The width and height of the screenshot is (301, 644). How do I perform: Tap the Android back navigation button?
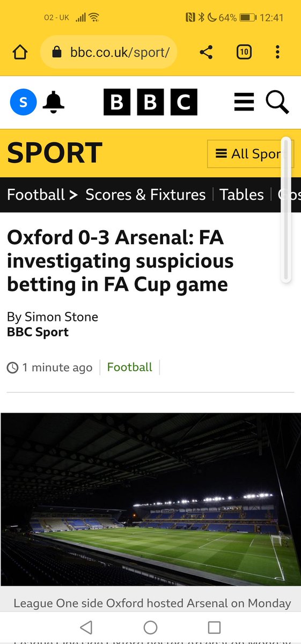[x=86, y=627]
